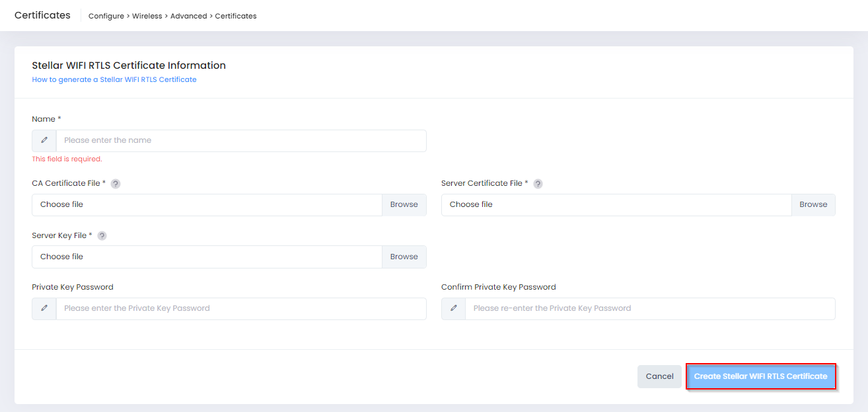Image resolution: width=868 pixels, height=412 pixels.
Task: Click the 'Name *' field label
Action: coord(46,119)
